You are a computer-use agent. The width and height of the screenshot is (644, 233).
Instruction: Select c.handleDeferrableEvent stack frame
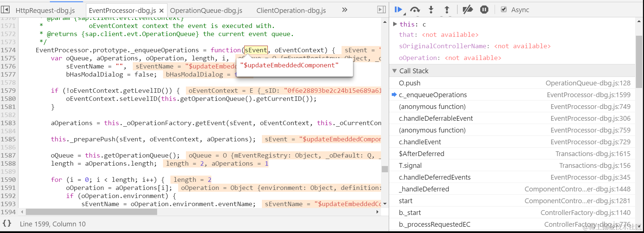pyautogui.click(x=512, y=118)
